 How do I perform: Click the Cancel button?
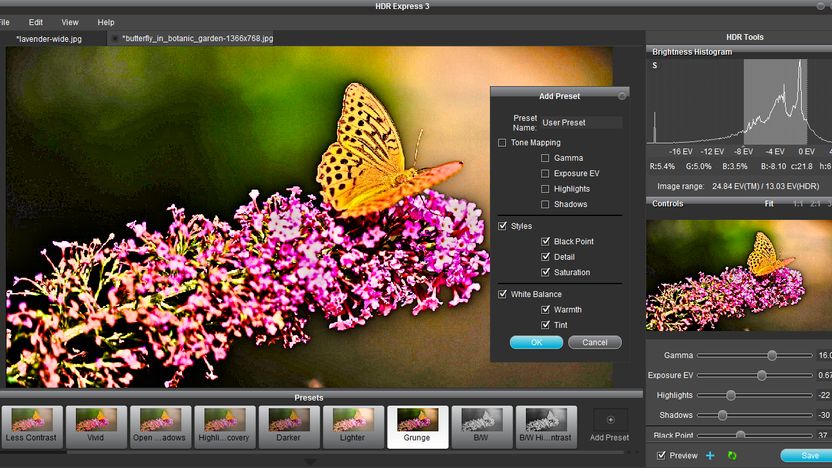click(x=595, y=342)
